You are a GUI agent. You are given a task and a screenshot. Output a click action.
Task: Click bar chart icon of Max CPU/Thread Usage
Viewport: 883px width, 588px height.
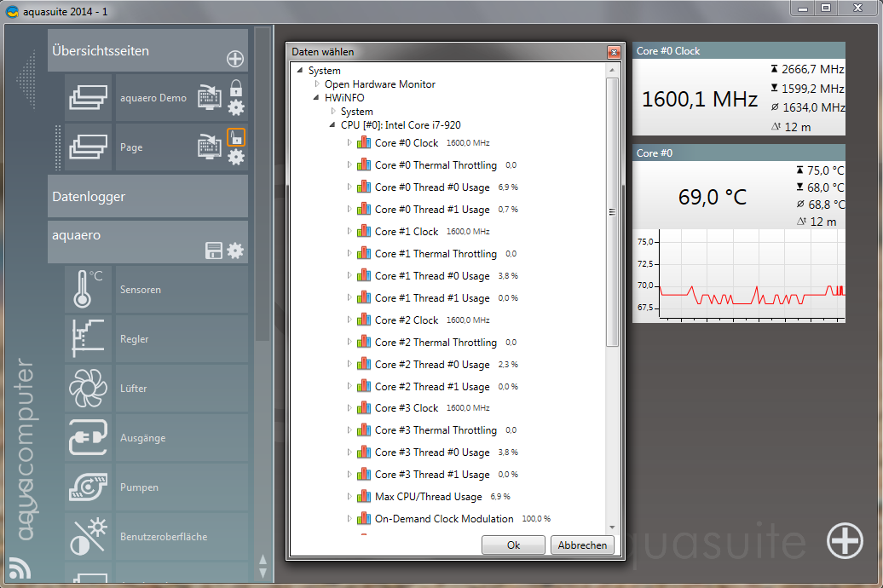tap(364, 496)
